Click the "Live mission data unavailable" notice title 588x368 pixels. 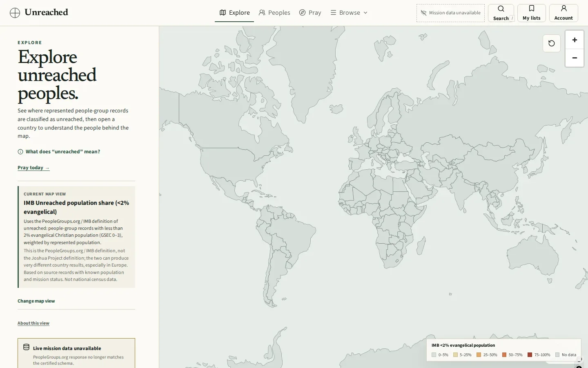pos(67,348)
